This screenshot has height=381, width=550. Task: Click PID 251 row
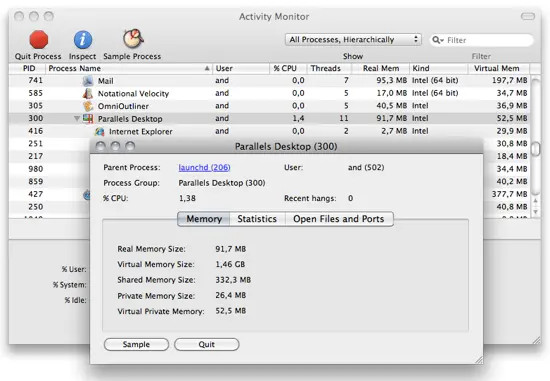[35, 143]
